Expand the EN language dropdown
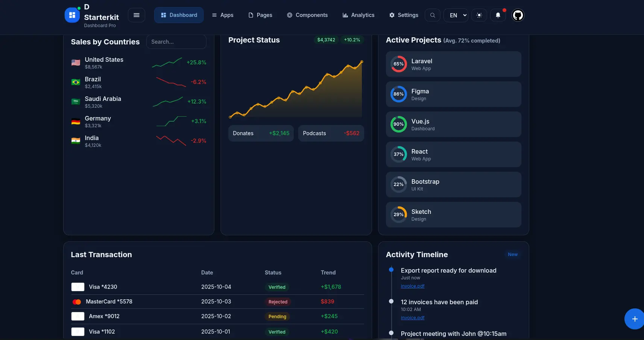This screenshot has height=340, width=644. 456,15
